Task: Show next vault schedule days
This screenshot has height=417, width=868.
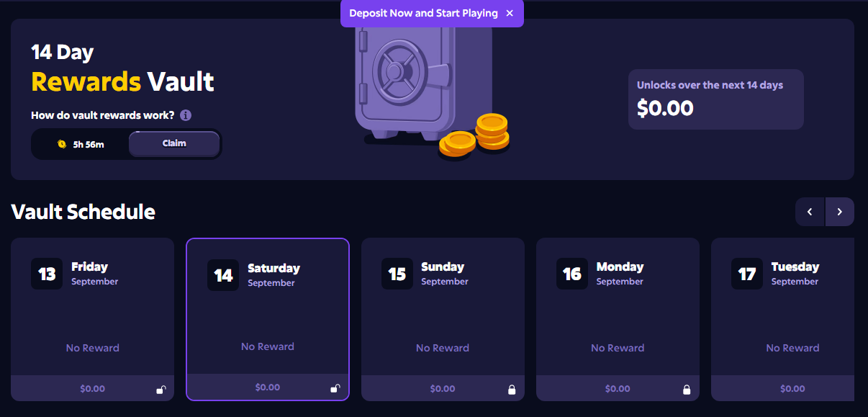Action: coord(840,212)
